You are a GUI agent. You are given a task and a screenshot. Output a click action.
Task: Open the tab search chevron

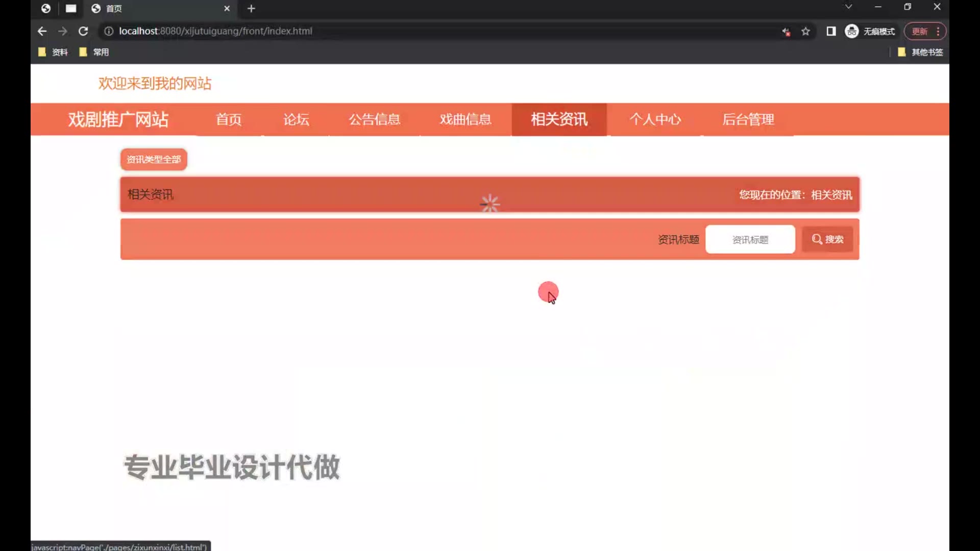pos(848,7)
